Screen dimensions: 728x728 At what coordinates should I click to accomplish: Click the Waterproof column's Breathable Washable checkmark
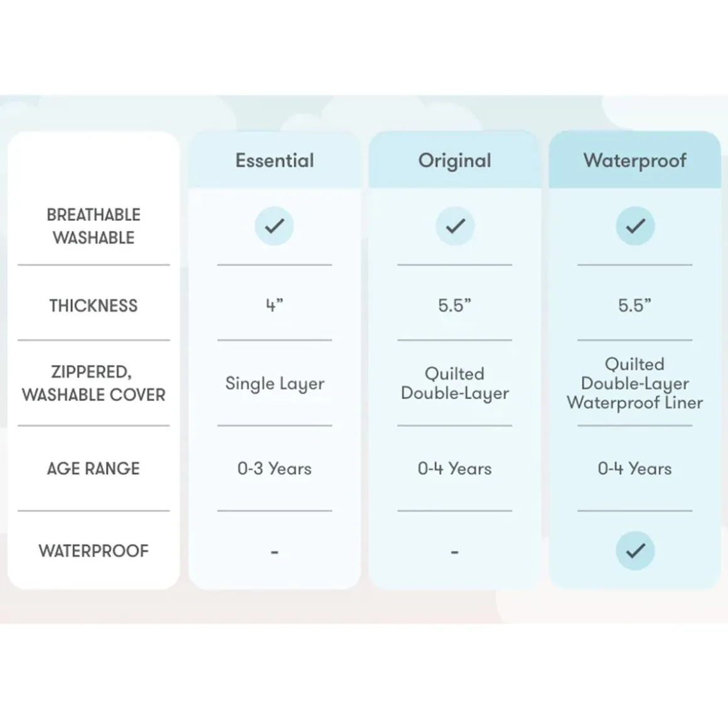[635, 226]
